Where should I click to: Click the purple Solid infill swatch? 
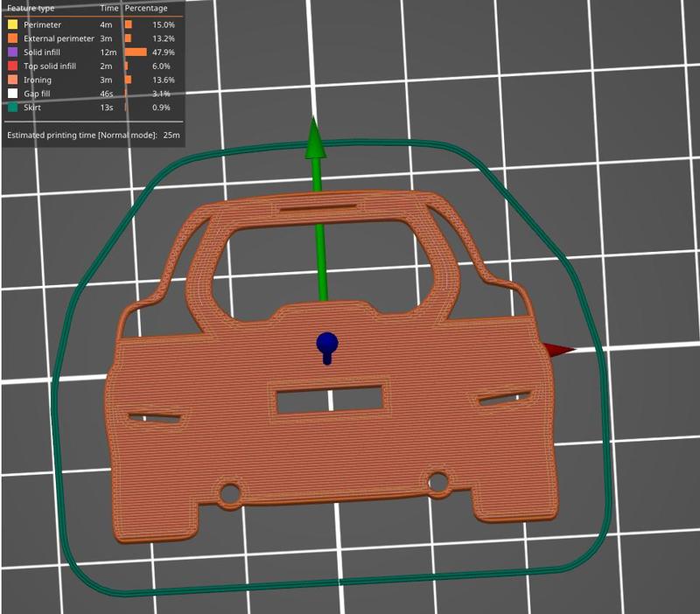[13, 52]
